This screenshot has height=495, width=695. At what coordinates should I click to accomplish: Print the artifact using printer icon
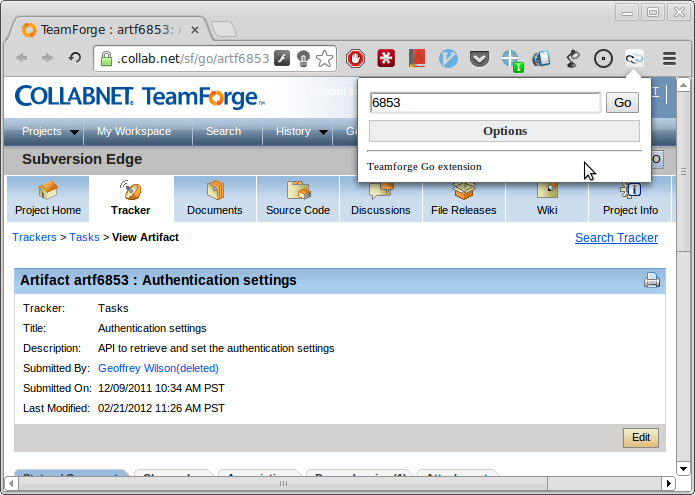(x=652, y=280)
